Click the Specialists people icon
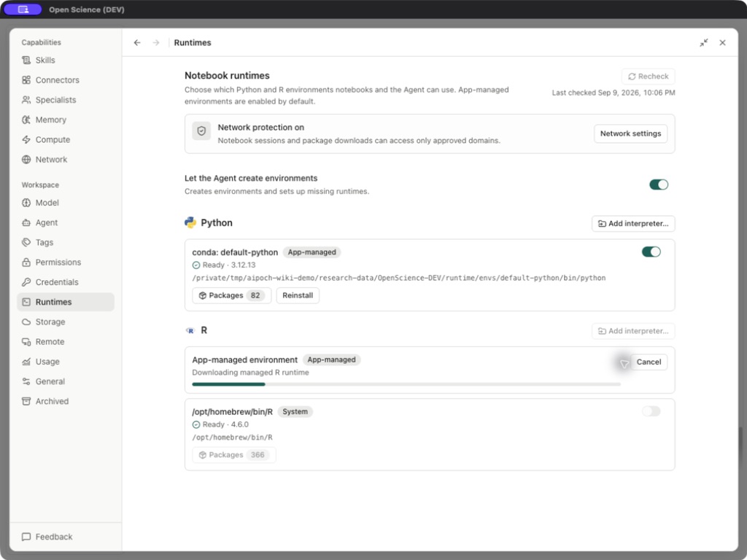Image resolution: width=747 pixels, height=560 pixels. click(x=26, y=100)
